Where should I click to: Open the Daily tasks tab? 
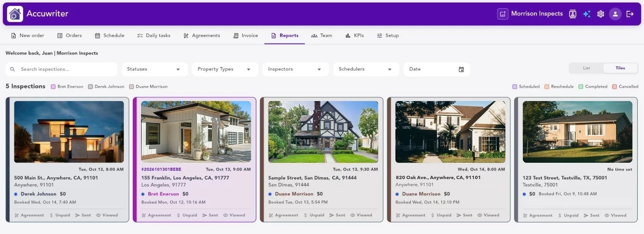(x=154, y=36)
